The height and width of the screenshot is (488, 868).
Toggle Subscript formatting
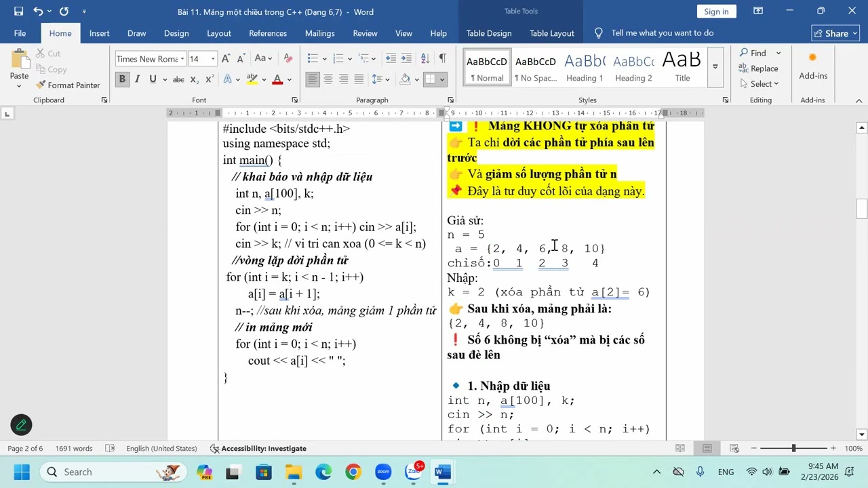click(x=194, y=79)
